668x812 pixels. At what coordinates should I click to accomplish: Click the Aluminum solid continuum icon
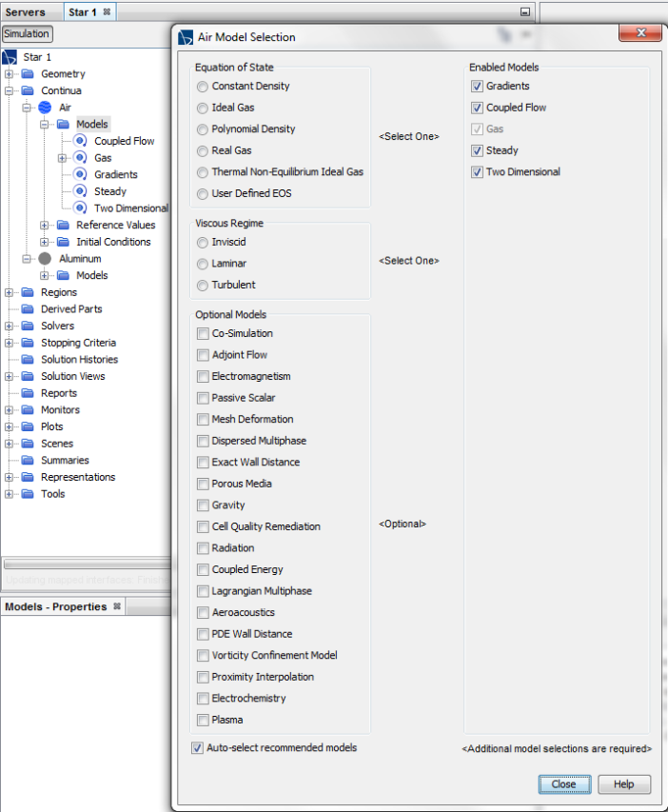[45, 259]
